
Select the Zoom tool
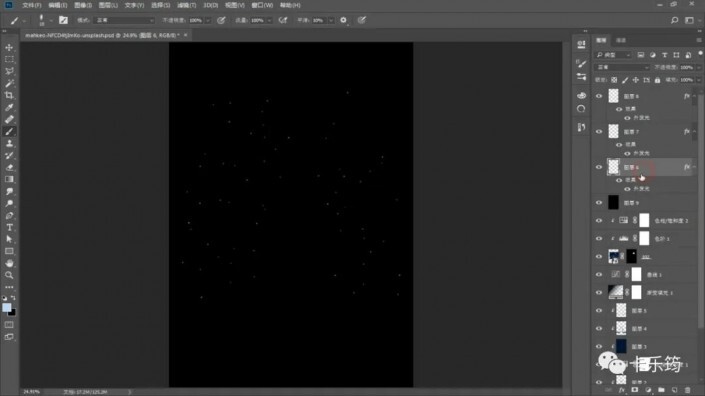point(9,275)
